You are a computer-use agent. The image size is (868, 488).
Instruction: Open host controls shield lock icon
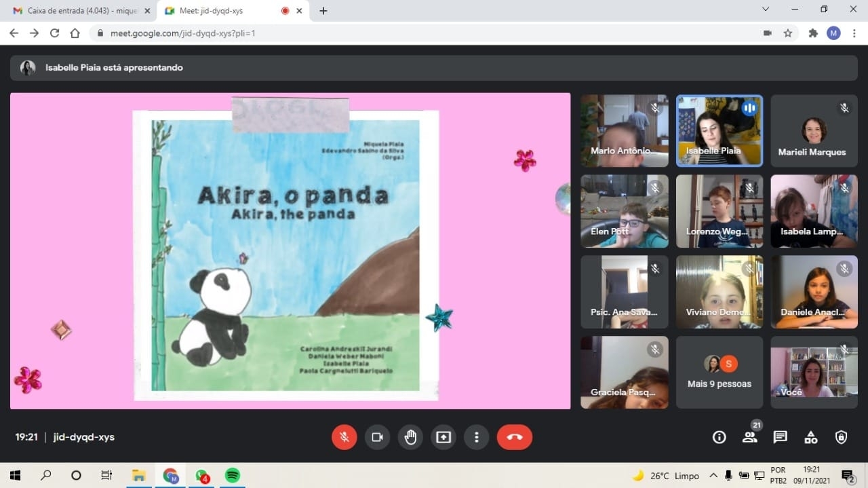842,437
